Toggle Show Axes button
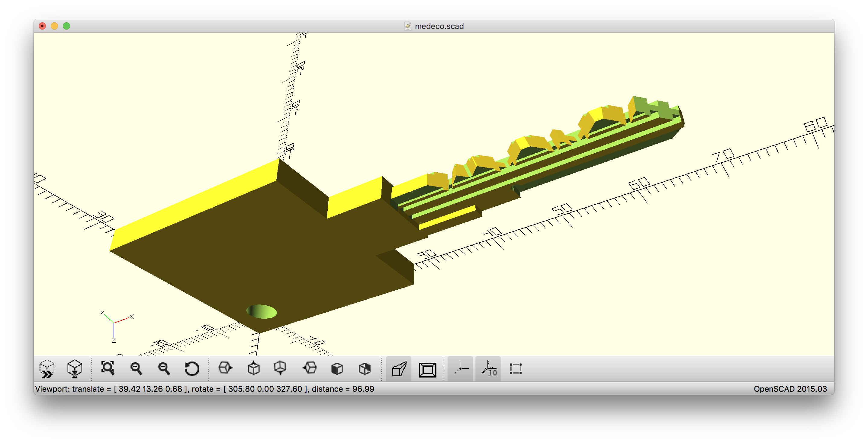The width and height of the screenshot is (868, 443). (461, 369)
